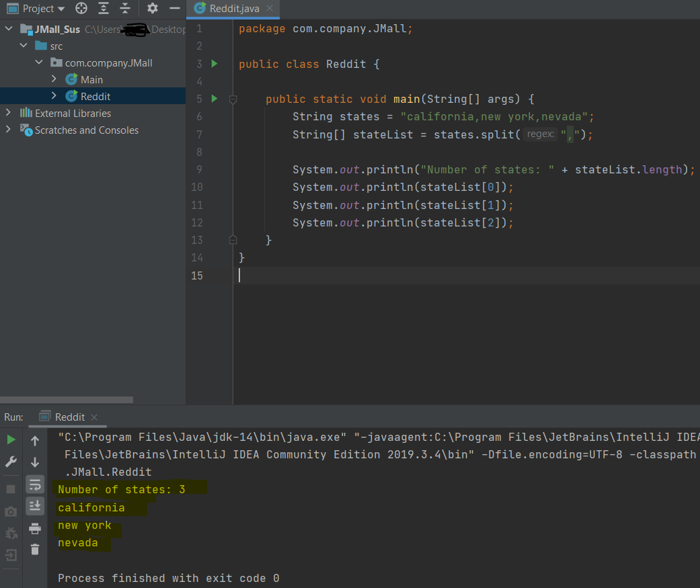The width and height of the screenshot is (700, 588).
Task: Click the wrench icon in Run panel
Action: tap(11, 462)
